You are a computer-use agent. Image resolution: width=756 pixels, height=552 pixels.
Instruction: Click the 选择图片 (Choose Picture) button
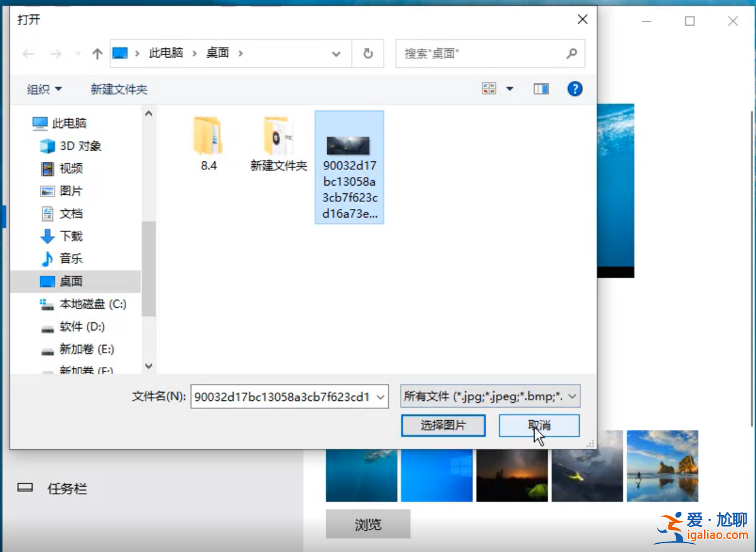coord(443,425)
